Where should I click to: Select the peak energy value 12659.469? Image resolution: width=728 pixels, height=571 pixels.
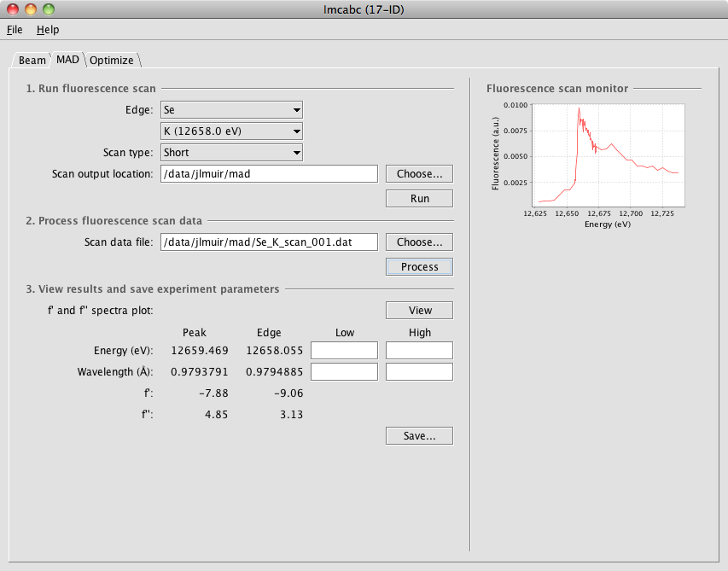(200, 351)
